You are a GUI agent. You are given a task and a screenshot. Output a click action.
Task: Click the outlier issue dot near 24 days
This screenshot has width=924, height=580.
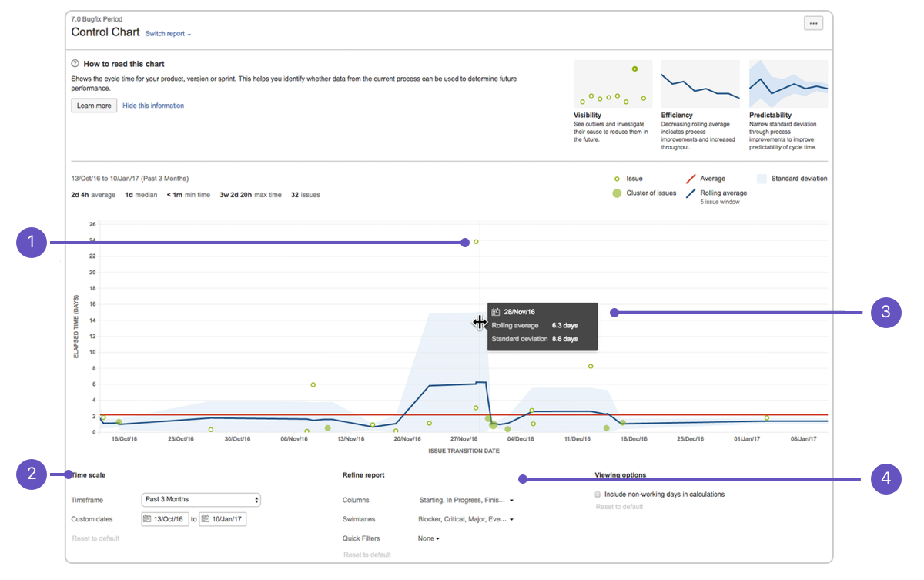tap(477, 242)
